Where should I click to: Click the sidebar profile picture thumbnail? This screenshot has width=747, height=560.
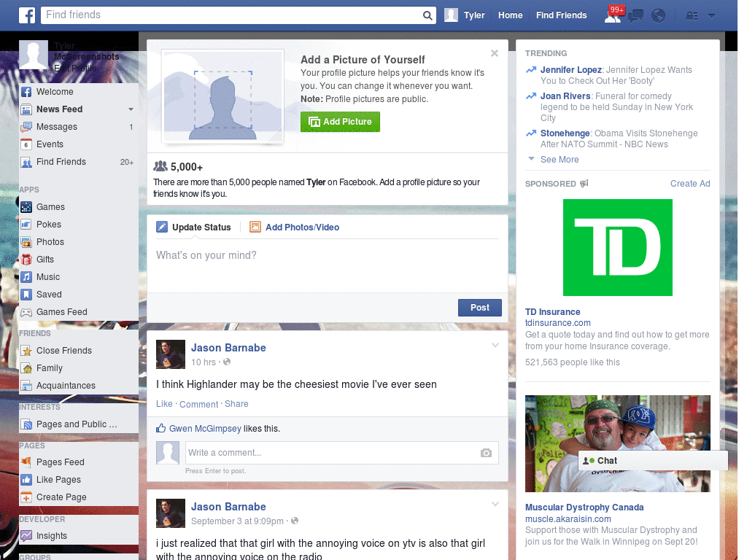34,54
